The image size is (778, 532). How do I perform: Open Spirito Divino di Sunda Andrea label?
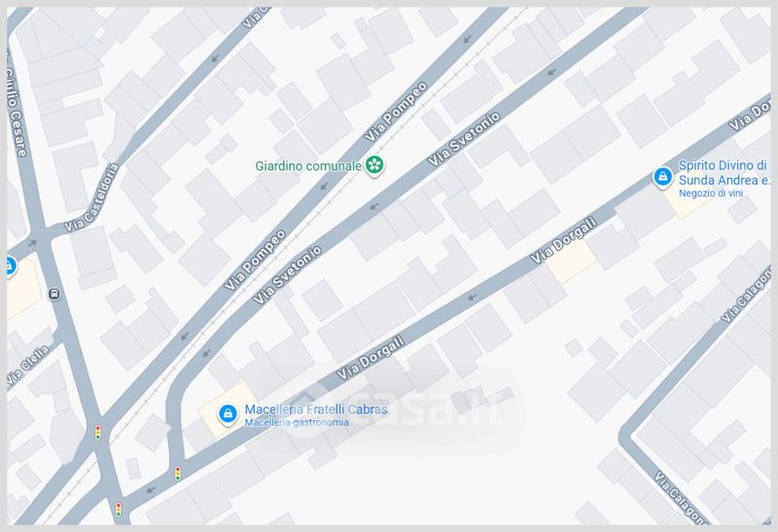(724, 172)
